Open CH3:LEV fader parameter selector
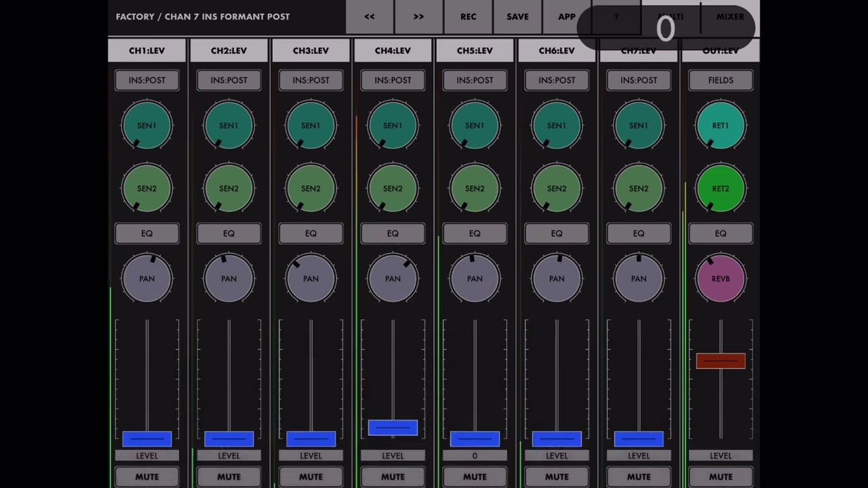Screen dimensions: 868x488 [x=311, y=51]
